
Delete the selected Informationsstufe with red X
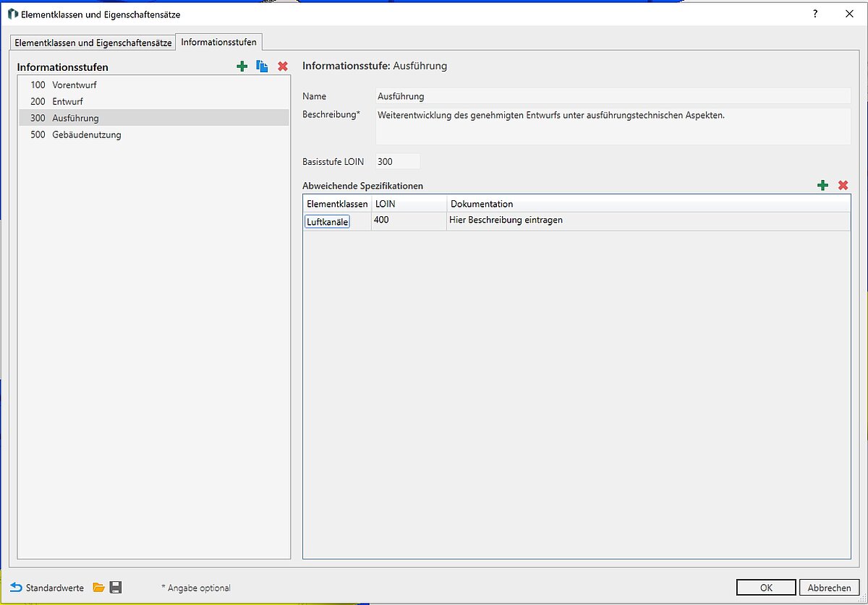point(283,66)
